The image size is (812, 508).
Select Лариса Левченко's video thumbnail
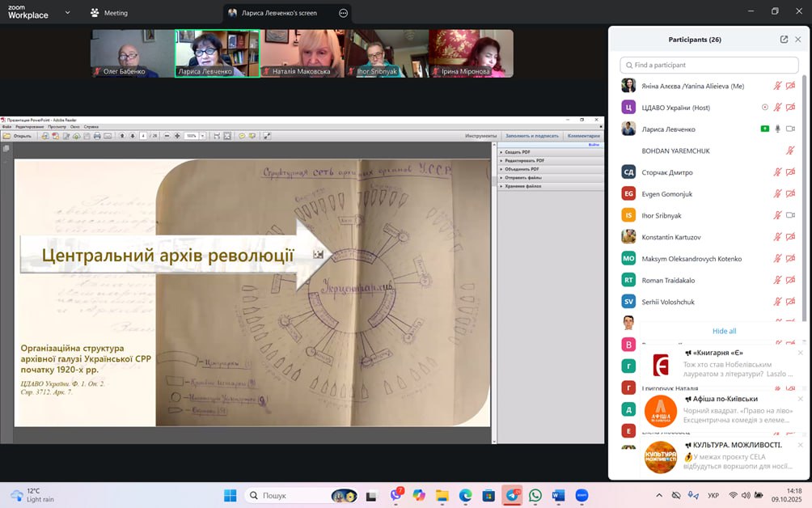217,53
